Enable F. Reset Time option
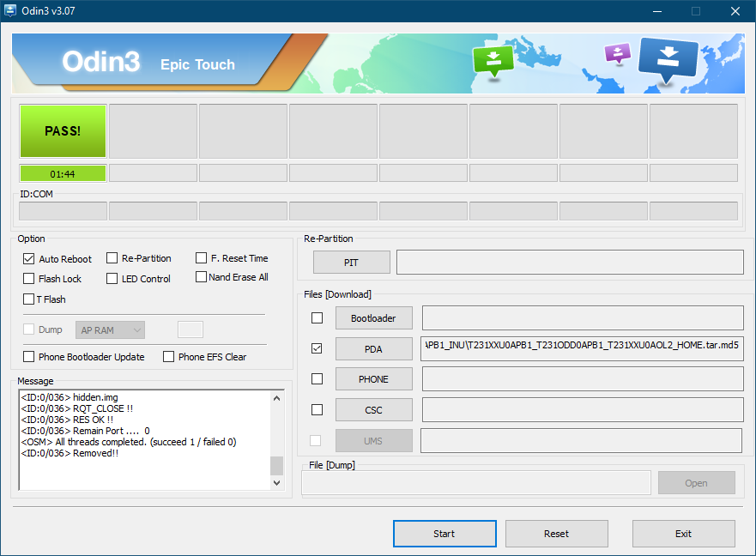The image size is (756, 556). (x=201, y=258)
